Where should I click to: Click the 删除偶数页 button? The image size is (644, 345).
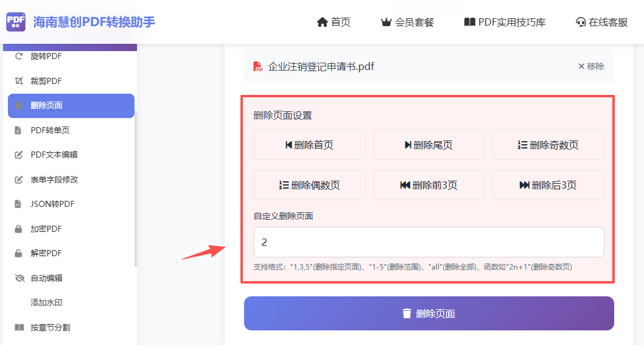(x=310, y=185)
